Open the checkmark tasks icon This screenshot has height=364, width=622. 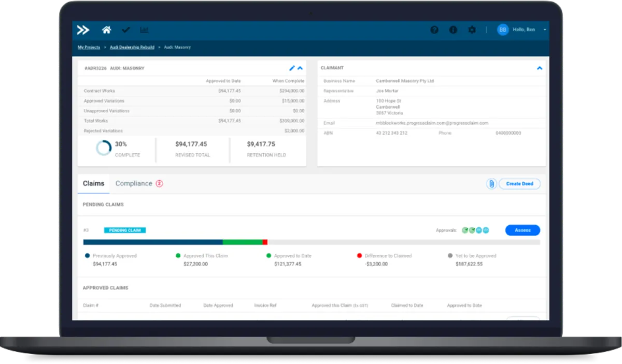tap(125, 30)
